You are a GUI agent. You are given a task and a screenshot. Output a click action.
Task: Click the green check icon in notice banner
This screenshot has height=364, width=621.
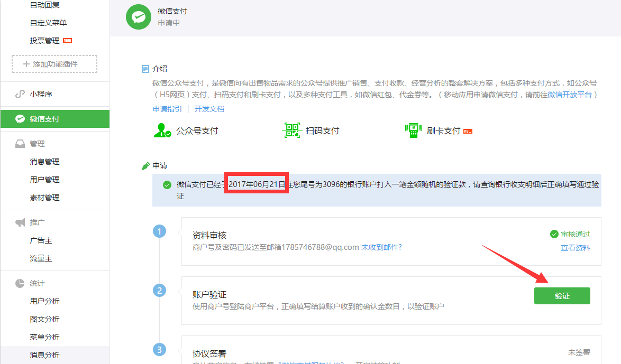pyautogui.click(x=167, y=185)
